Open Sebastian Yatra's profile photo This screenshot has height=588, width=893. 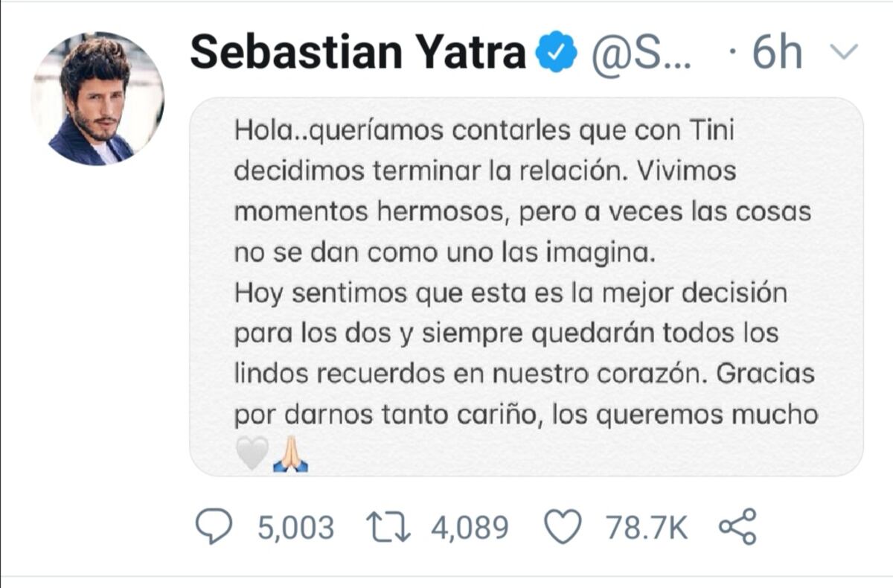97,98
